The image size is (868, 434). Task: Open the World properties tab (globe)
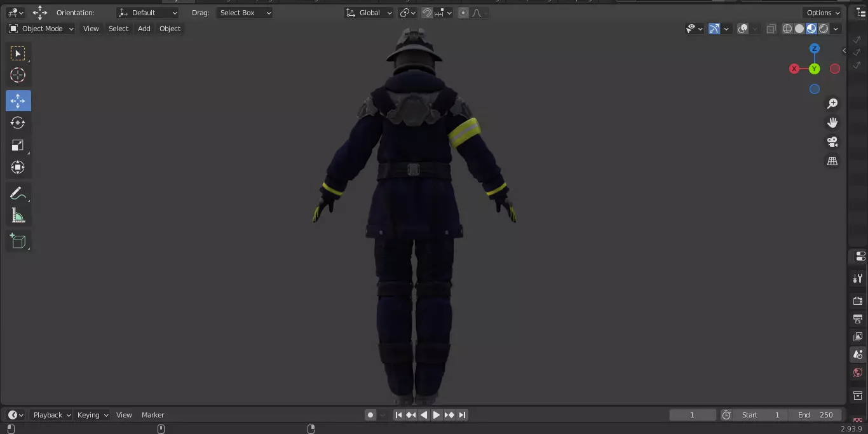point(858,372)
